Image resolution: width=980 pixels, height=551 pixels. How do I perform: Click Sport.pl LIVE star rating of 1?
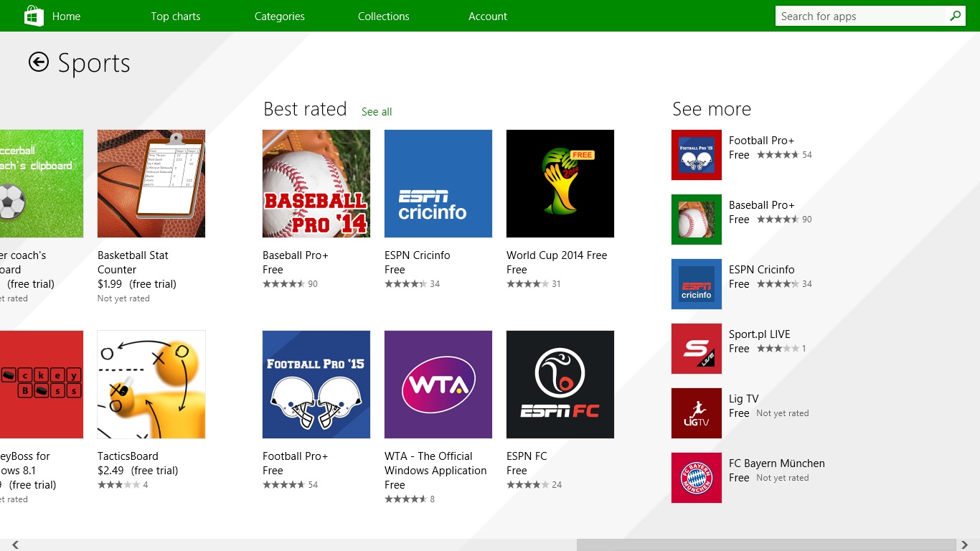pos(781,349)
